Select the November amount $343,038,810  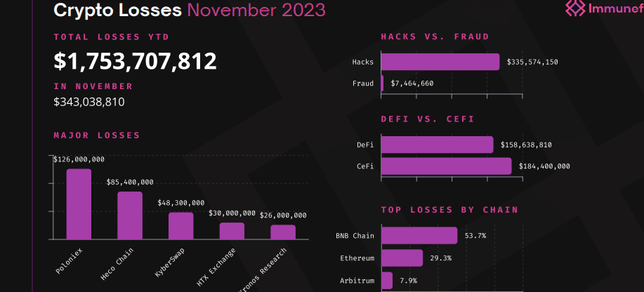tap(89, 102)
